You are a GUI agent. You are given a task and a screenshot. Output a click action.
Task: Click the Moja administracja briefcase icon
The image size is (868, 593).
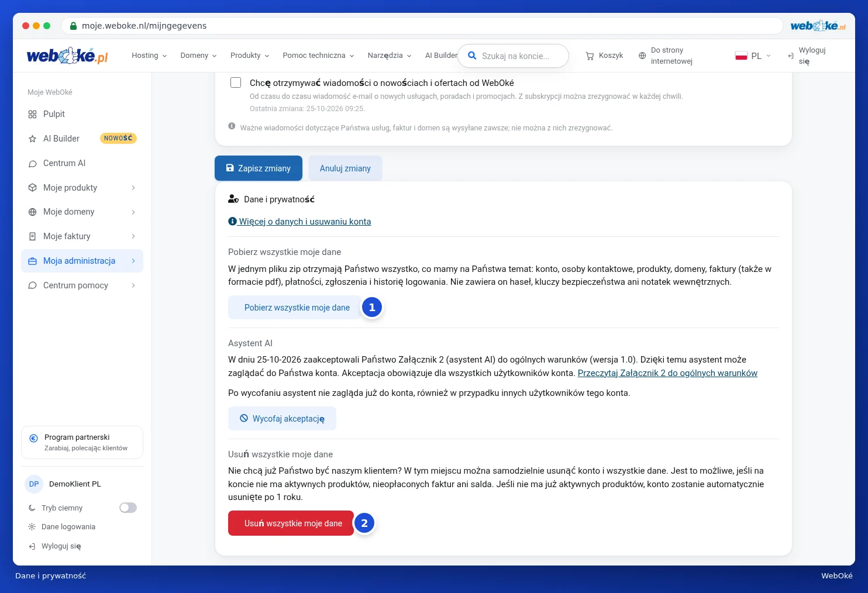[32, 261]
